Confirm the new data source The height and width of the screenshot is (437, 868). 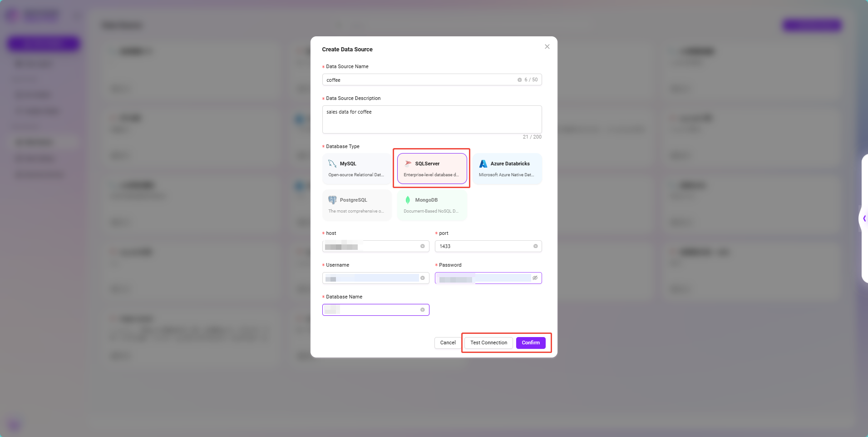[530, 343]
